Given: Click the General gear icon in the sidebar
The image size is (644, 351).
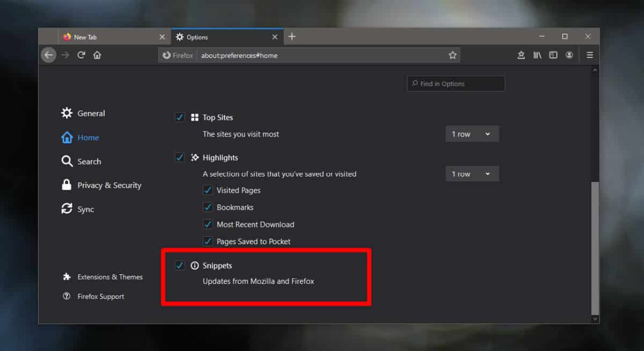Looking at the screenshot, I should 67,113.
